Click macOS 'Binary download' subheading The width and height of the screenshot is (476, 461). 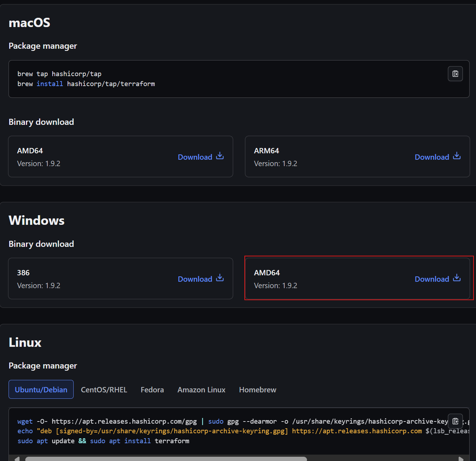(41, 122)
